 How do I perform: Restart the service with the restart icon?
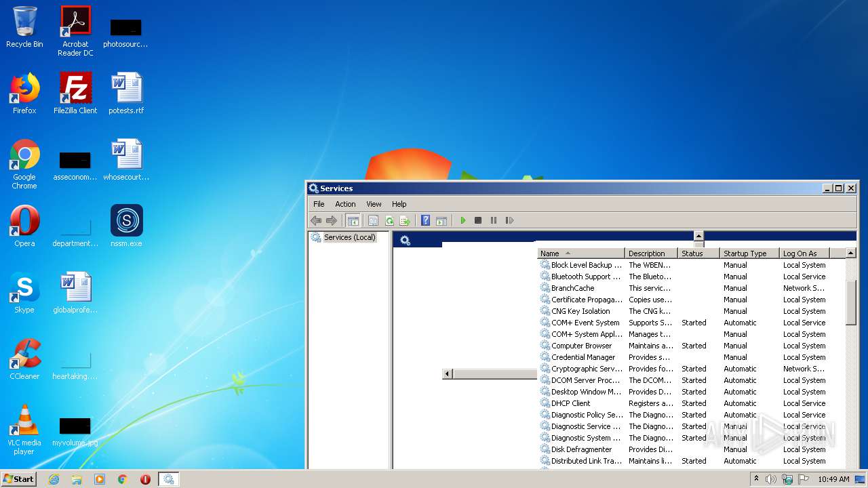pyautogui.click(x=510, y=220)
